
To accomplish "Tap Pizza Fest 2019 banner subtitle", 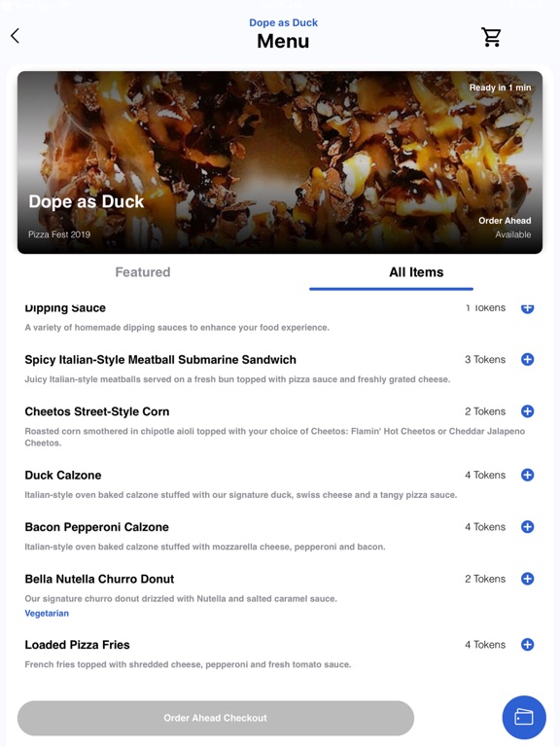I will click(x=59, y=234).
